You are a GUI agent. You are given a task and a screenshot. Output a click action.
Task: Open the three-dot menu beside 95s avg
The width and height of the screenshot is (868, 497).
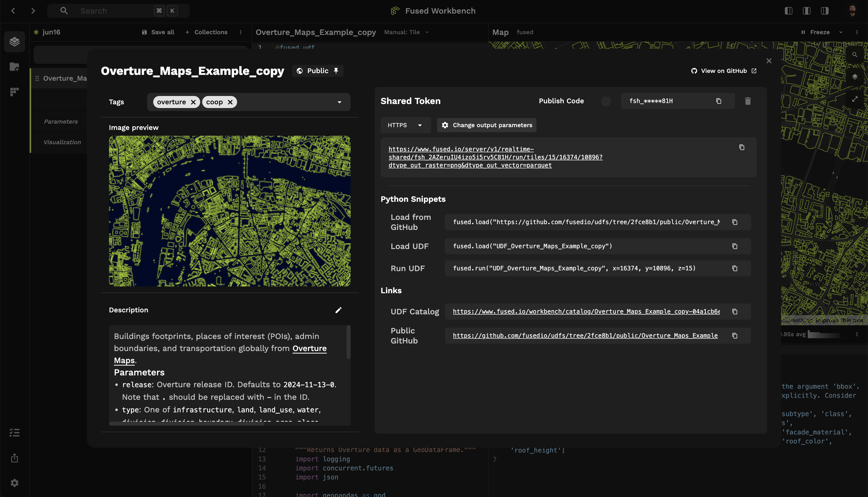[x=857, y=334]
